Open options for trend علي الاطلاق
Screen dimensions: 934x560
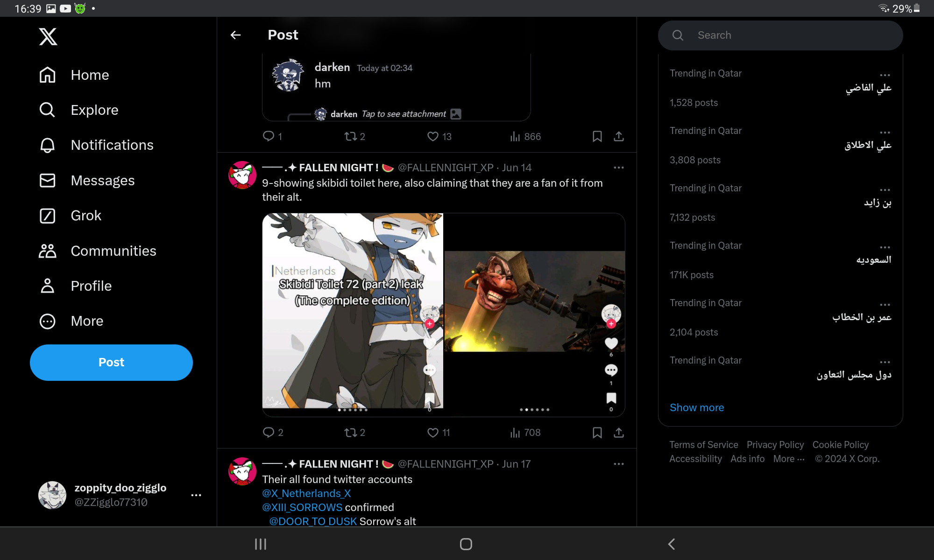885,132
